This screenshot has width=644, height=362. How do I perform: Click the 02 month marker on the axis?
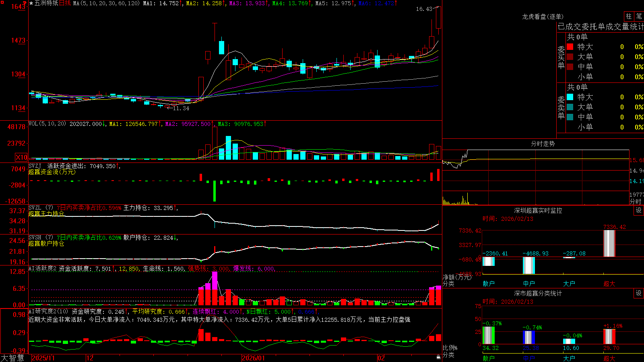[381, 358]
